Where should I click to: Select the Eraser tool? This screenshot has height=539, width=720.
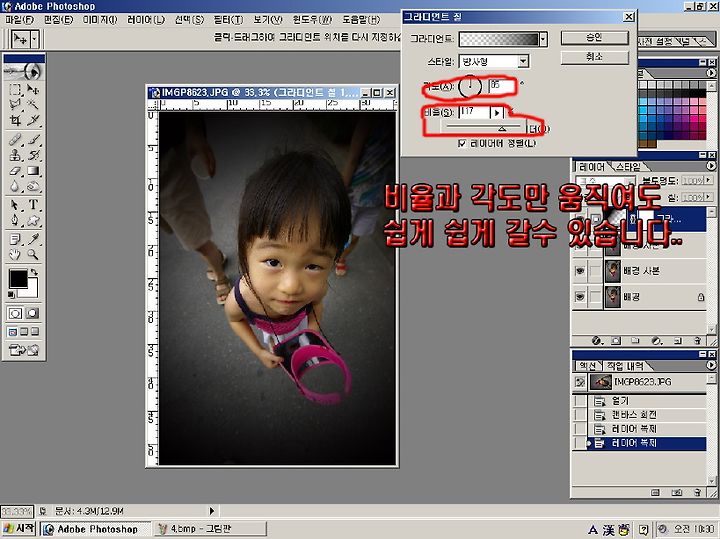point(15,171)
